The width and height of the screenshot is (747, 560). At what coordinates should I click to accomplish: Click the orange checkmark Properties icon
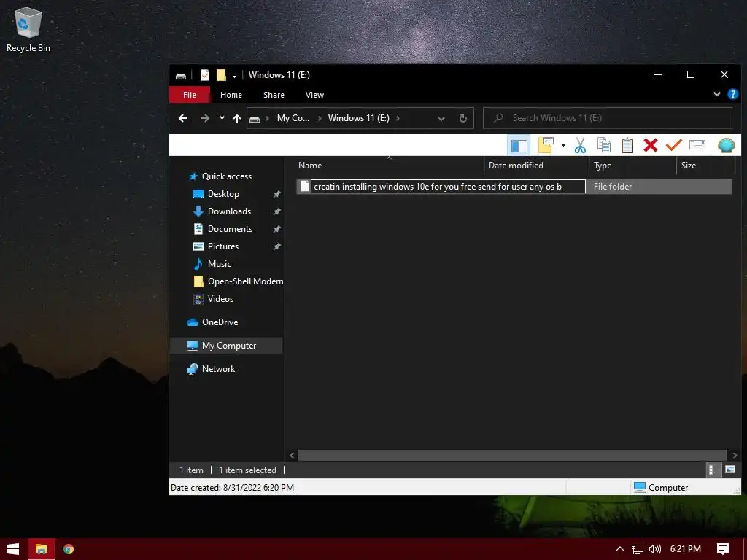pyautogui.click(x=673, y=145)
